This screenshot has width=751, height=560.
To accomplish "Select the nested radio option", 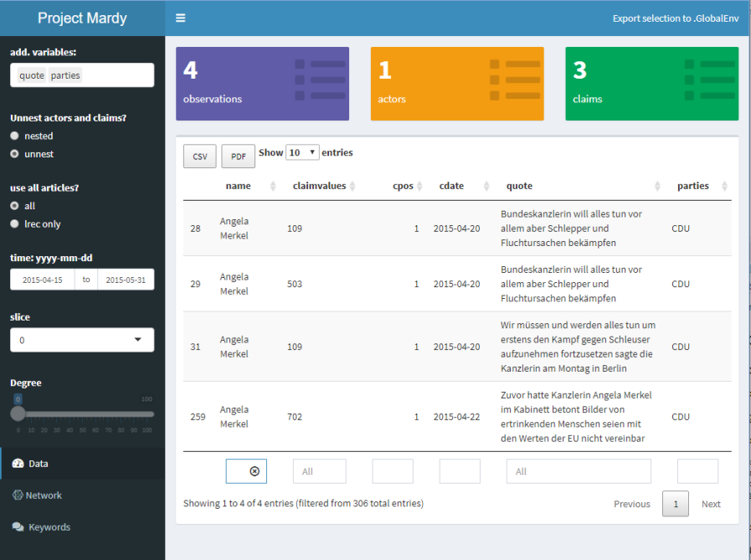I will pos(14,136).
